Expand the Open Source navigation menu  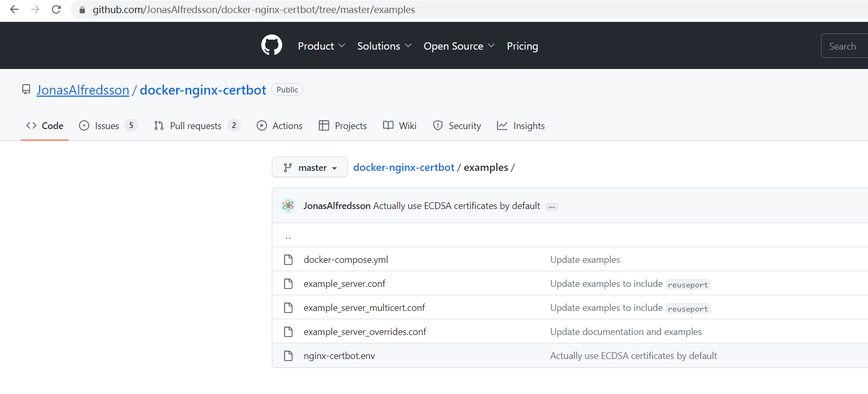tap(458, 46)
